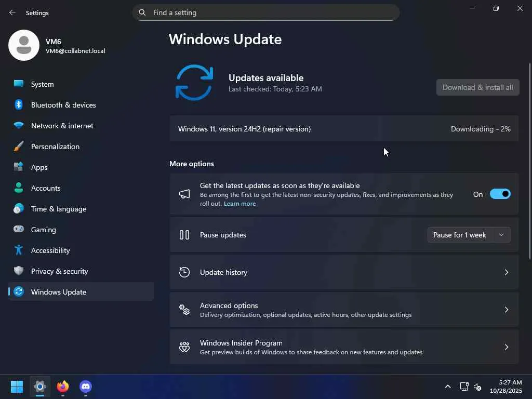Viewport: 532px width, 399px height.
Task: Go to Network & internet settings
Action: tap(81, 126)
